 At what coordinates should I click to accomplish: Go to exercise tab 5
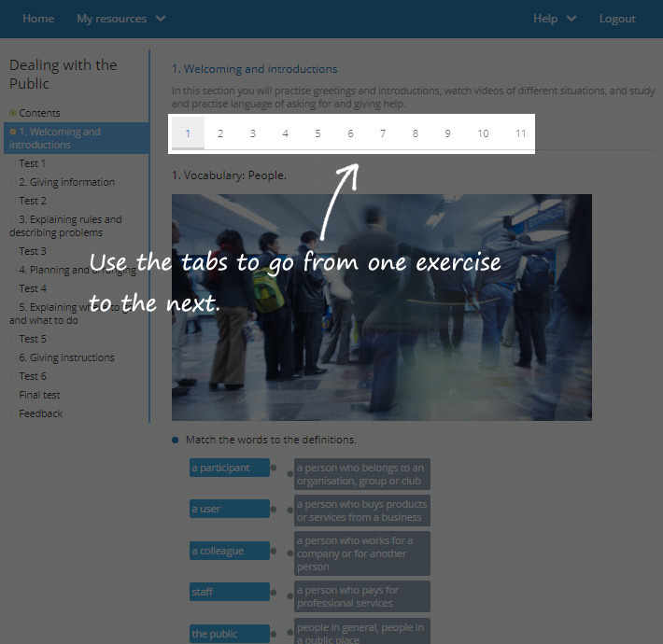(317, 133)
